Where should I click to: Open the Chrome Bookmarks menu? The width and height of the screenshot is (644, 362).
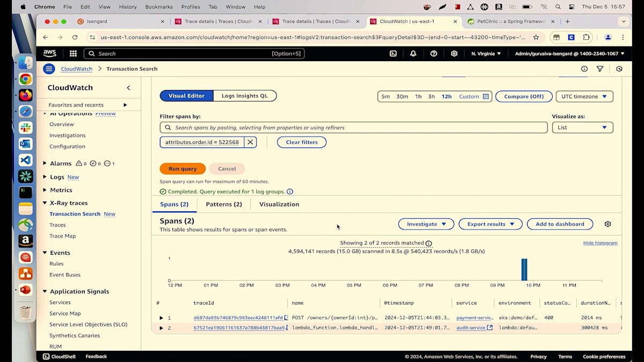click(x=158, y=7)
